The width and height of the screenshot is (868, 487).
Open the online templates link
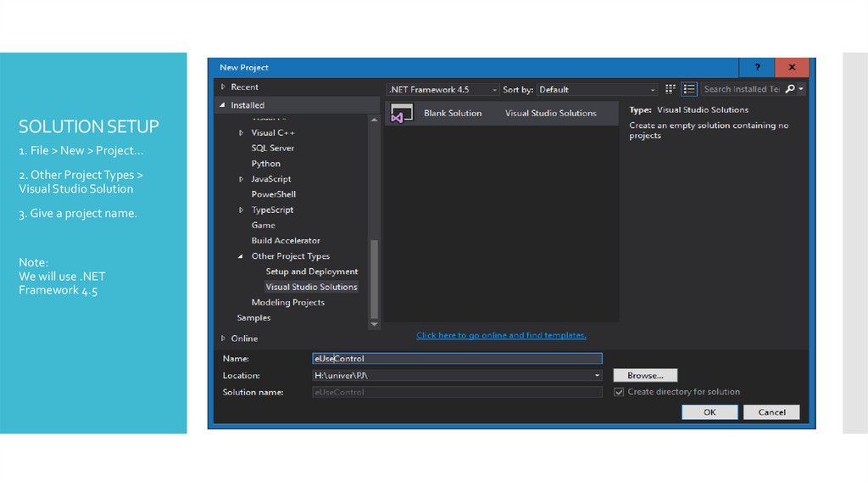[501, 335]
